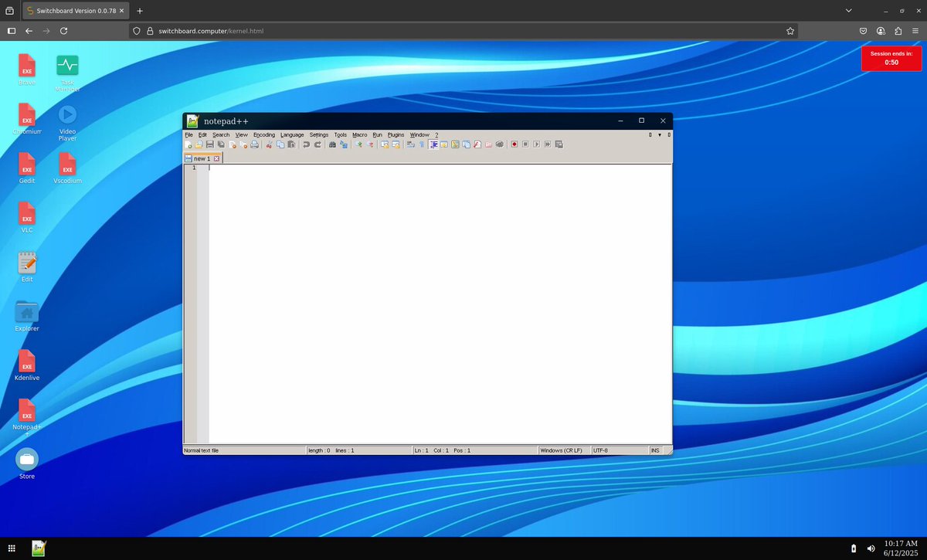Viewport: 927px width, 560px height.
Task: Click the volume icon in the taskbar
Action: tap(871, 548)
